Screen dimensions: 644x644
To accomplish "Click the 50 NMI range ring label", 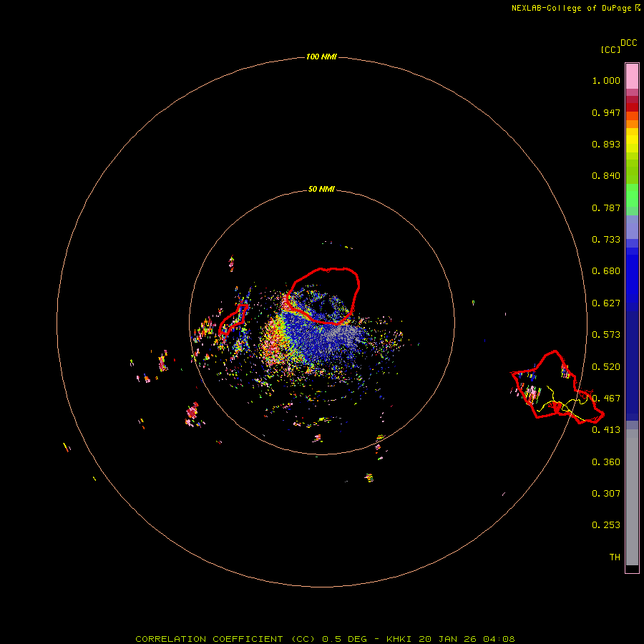I will point(321,189).
